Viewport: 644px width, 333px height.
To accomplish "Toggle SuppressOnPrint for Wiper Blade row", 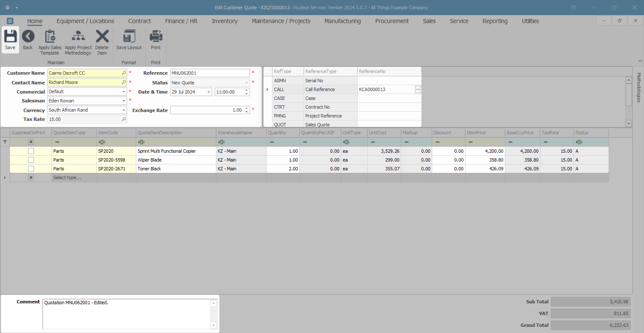I will [31, 160].
